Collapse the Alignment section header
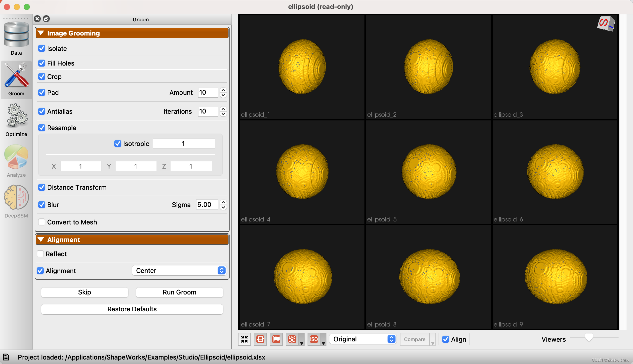 (x=41, y=240)
